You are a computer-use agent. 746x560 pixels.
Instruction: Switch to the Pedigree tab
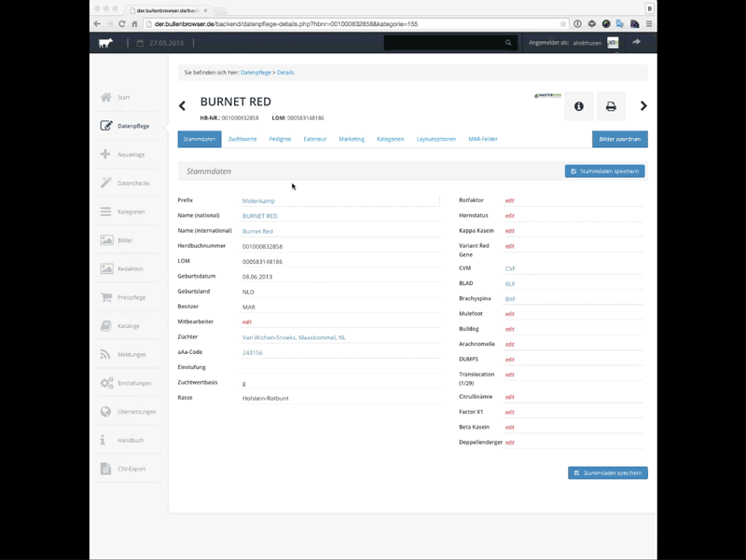pyautogui.click(x=280, y=139)
